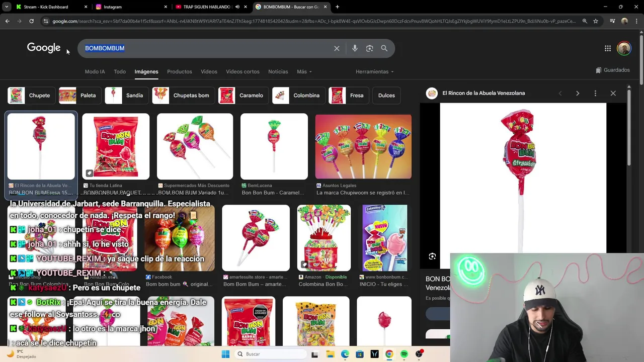Open Microsoft Store from the taskbar
The height and width of the screenshot is (362, 644).
359,354
